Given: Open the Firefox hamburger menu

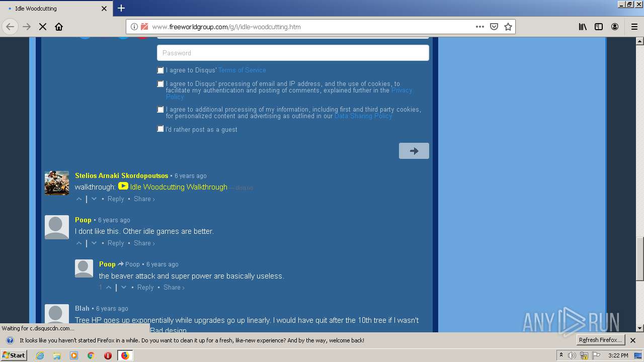Looking at the screenshot, I should tap(634, 27).
